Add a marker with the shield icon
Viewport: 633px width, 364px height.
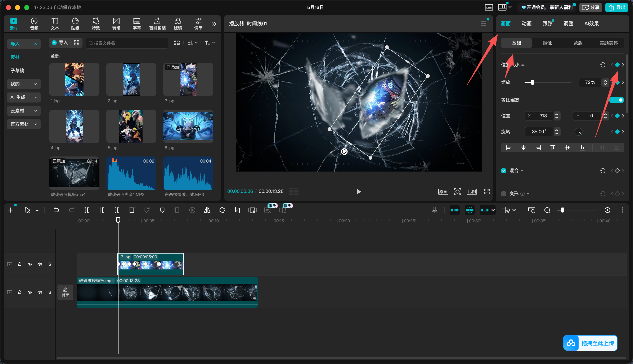point(162,210)
